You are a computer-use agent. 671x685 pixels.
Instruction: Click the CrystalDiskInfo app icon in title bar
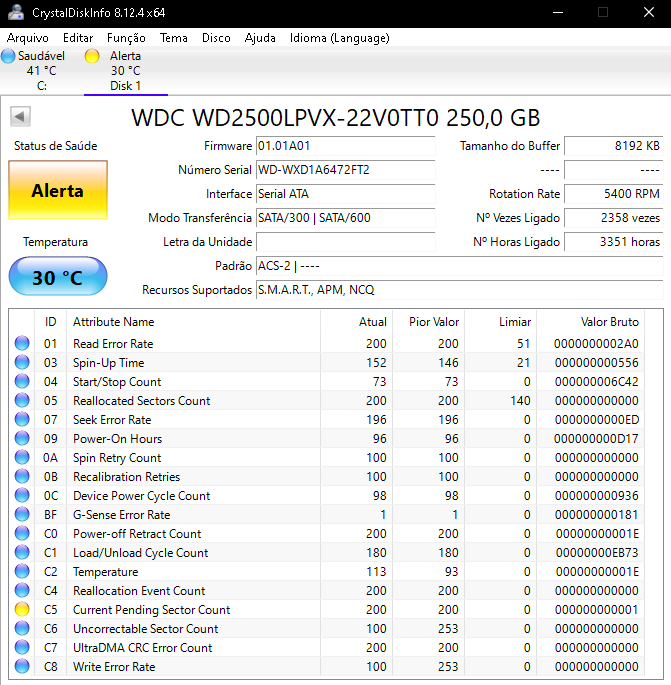(x=16, y=12)
